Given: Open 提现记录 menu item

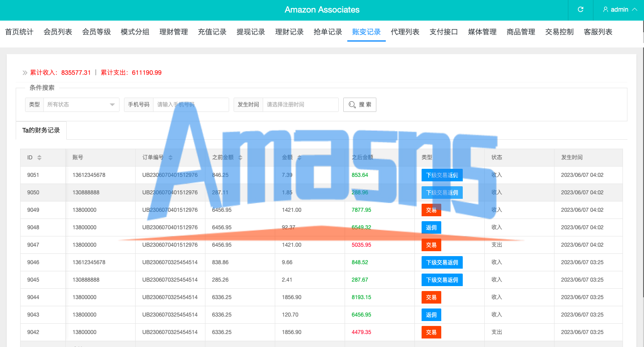Looking at the screenshot, I should [x=251, y=32].
